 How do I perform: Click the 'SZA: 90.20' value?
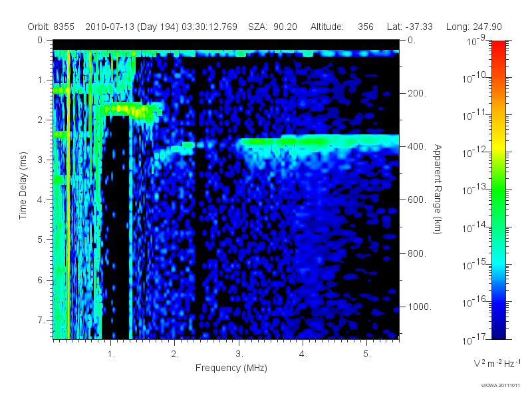tap(273, 27)
